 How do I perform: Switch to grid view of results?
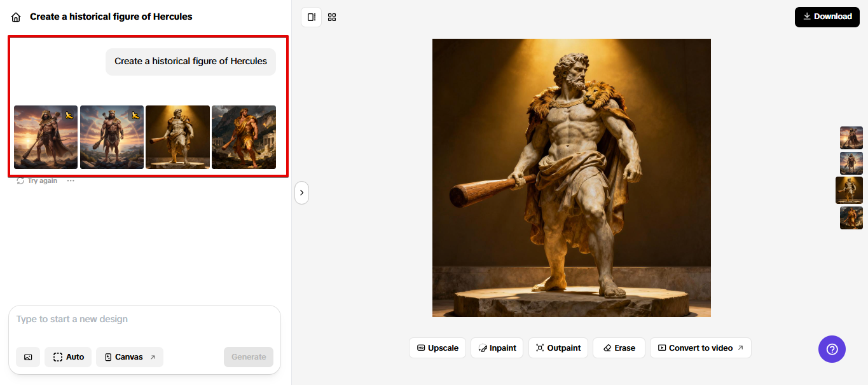(x=331, y=17)
